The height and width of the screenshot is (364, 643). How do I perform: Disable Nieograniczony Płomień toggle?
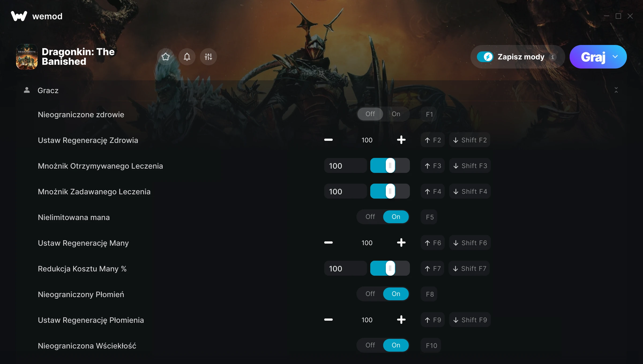[370, 294]
